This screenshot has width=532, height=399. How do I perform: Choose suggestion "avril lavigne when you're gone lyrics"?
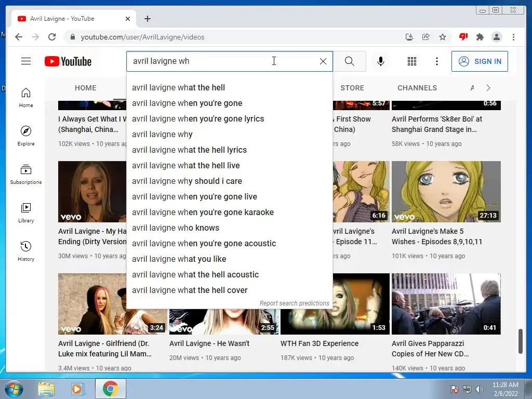(229, 119)
